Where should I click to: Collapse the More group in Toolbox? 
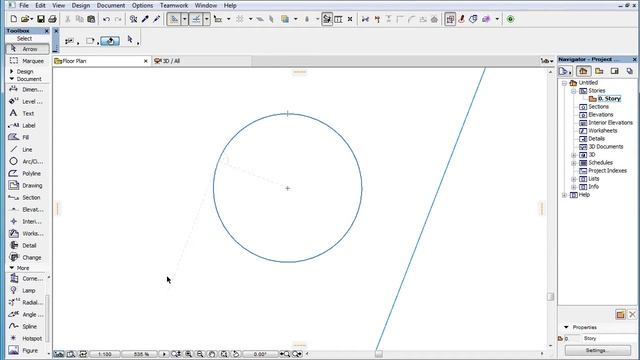11,268
